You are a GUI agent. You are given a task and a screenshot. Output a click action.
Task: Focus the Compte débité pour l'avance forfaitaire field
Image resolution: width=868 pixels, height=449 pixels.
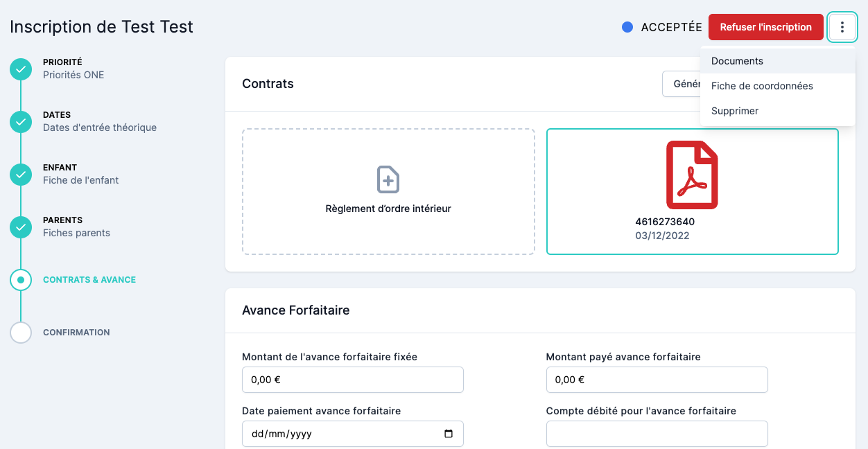(657, 434)
